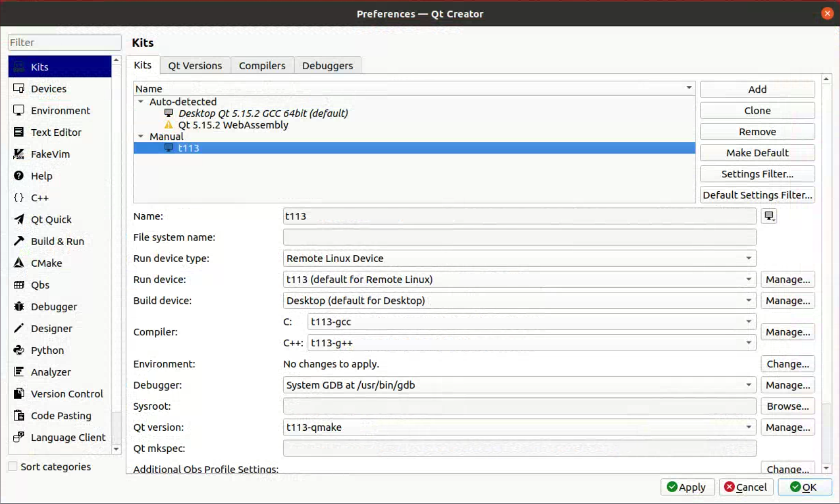Select Qt 5.15.2 WebAssembly kit
Screen dimensions: 840x504
[233, 125]
